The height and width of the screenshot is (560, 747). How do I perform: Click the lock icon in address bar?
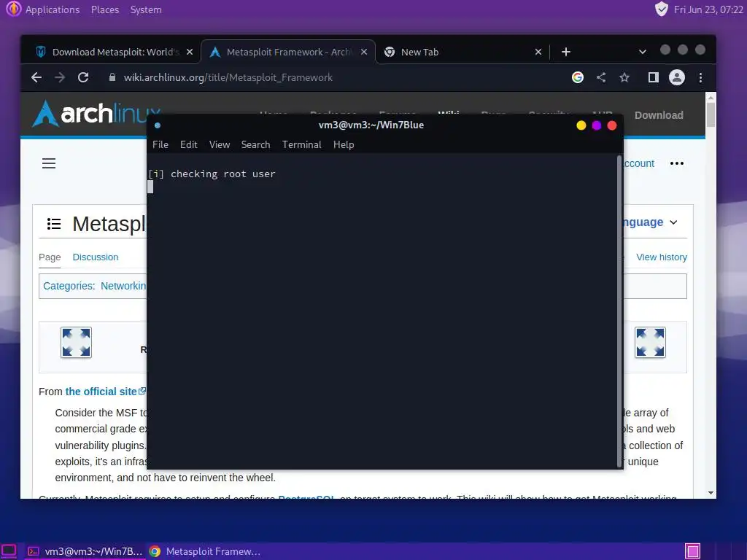coord(112,77)
